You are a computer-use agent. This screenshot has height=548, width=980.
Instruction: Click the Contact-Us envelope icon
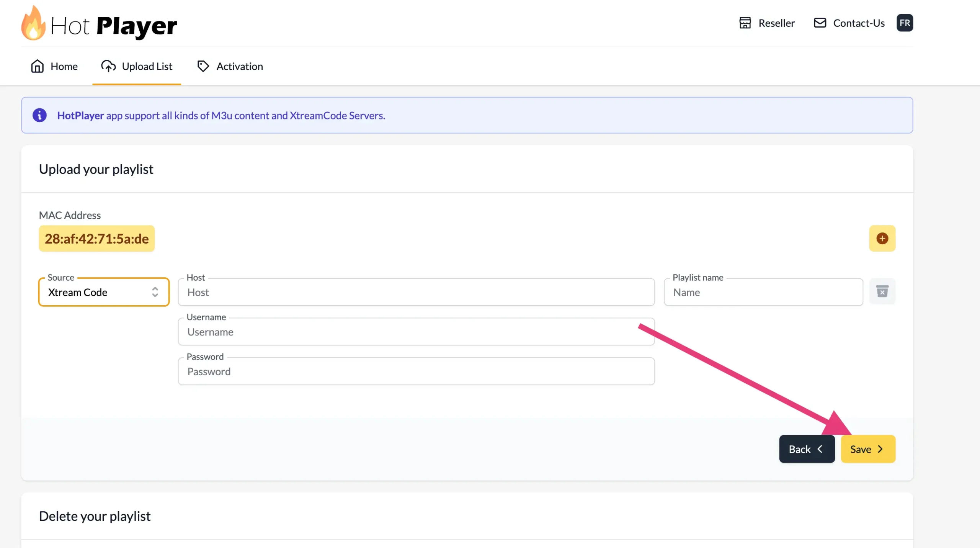click(820, 23)
